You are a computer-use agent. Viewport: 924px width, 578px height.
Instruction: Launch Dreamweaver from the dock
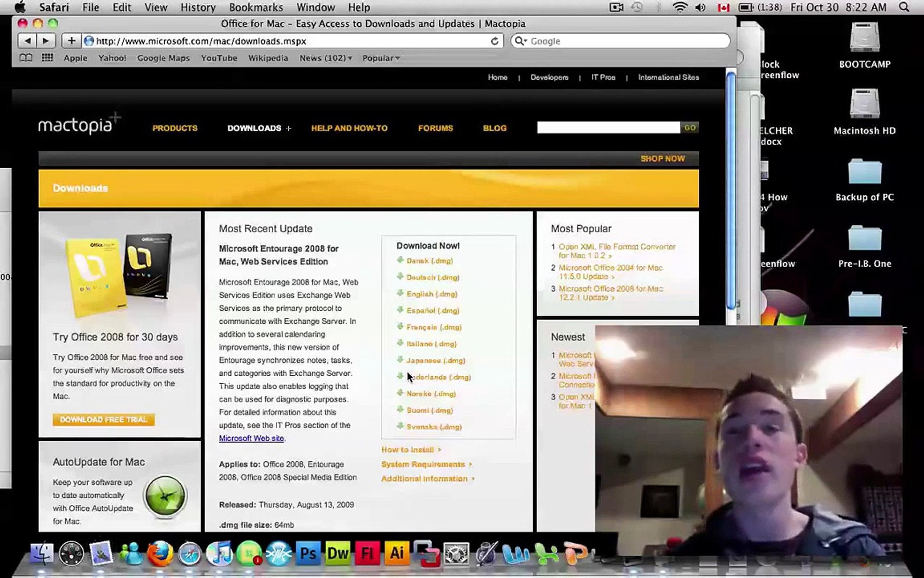(x=338, y=553)
